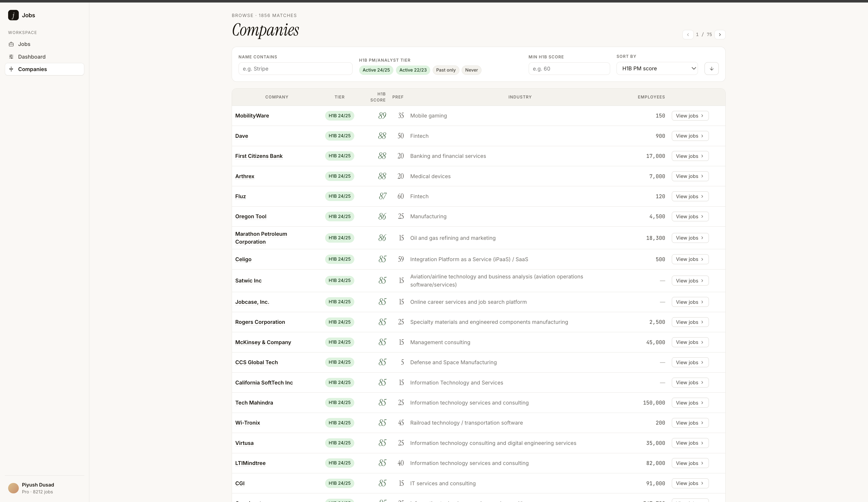868x502 pixels.
Task: View jobs for Virtusa
Action: coord(690,443)
